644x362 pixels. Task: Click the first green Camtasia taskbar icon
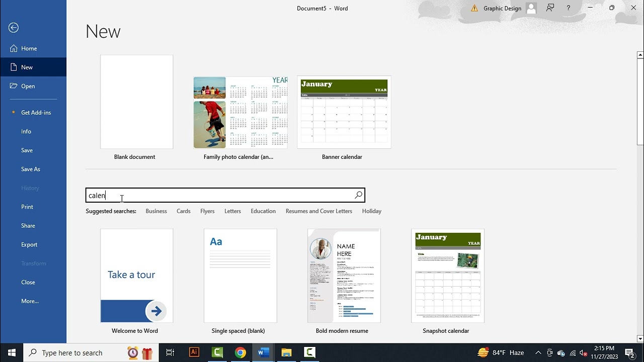[x=217, y=352]
